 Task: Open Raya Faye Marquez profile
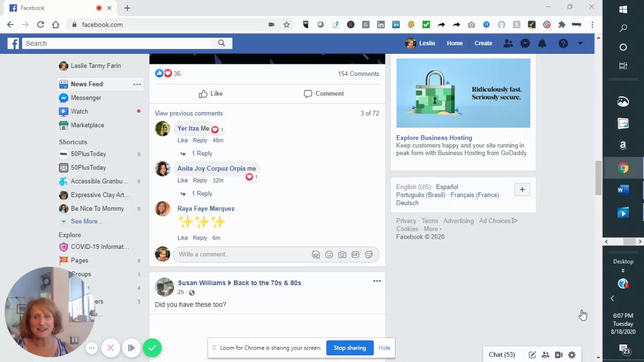tap(206, 209)
